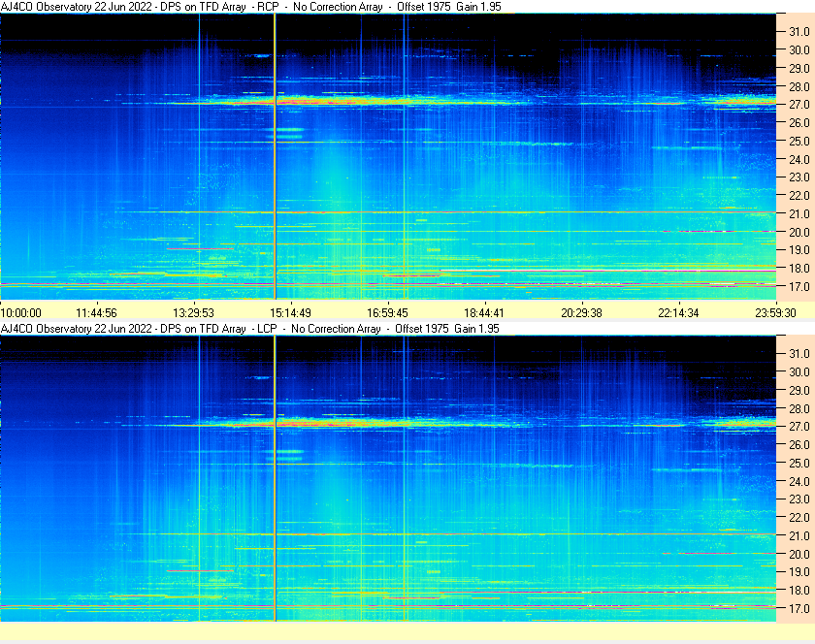The width and height of the screenshot is (815, 644).
Task: Click the 20.0 frequency label on RCP plot
Action: coord(799,232)
